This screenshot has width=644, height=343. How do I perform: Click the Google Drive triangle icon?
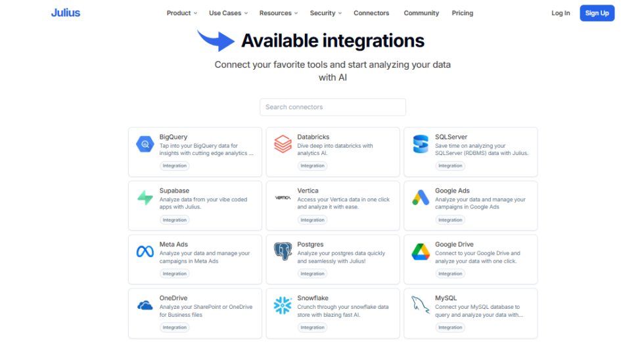(421, 252)
